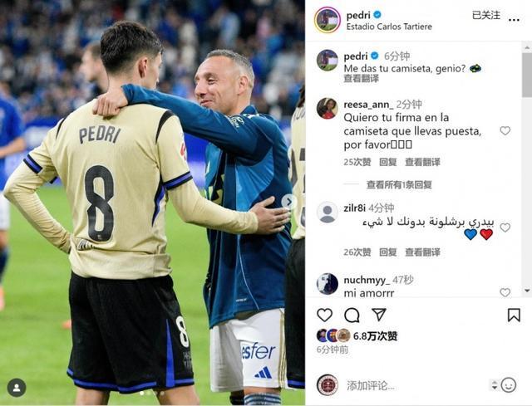Image resolution: width=532 pixels, height=406 pixels.
Task: Save post with bookmark icon
Action: [514, 316]
